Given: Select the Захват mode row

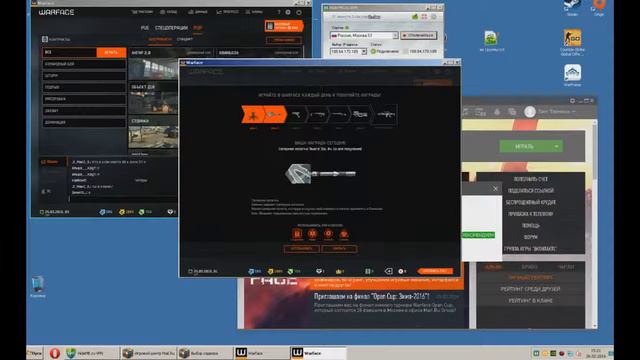Looking at the screenshot, I should pyautogui.click(x=84, y=111).
